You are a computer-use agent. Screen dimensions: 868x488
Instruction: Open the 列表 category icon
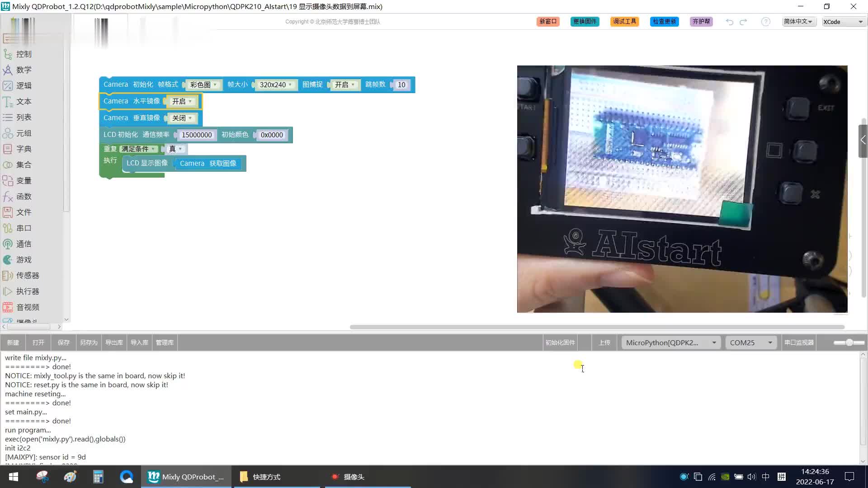pos(8,117)
